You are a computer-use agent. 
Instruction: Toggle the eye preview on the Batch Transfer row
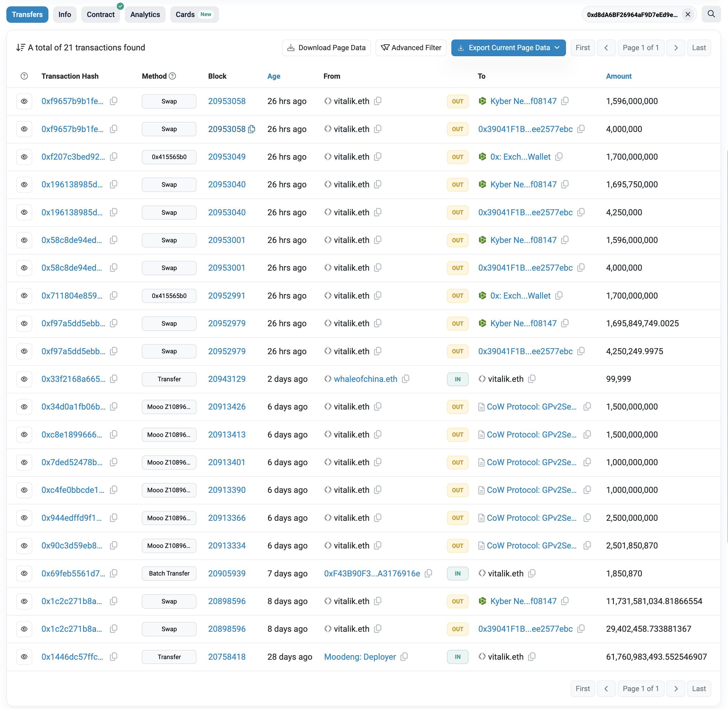pyautogui.click(x=24, y=574)
